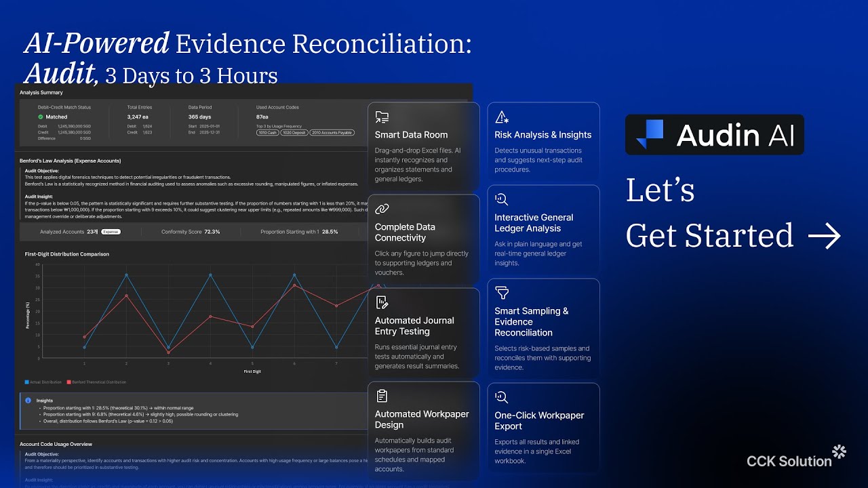Click the Complete Data Connectivity link icon
Image resolution: width=868 pixels, height=488 pixels.
pyautogui.click(x=382, y=209)
